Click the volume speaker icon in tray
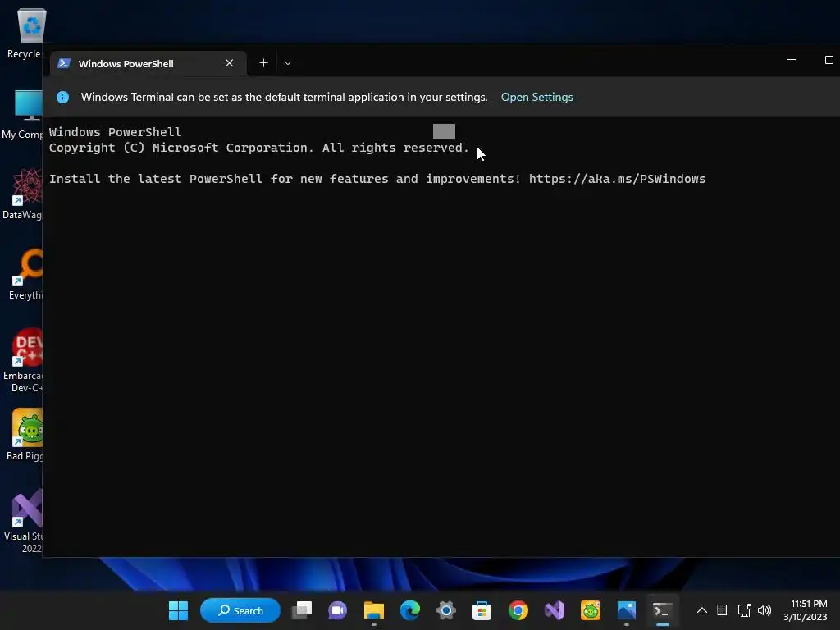 (765, 610)
